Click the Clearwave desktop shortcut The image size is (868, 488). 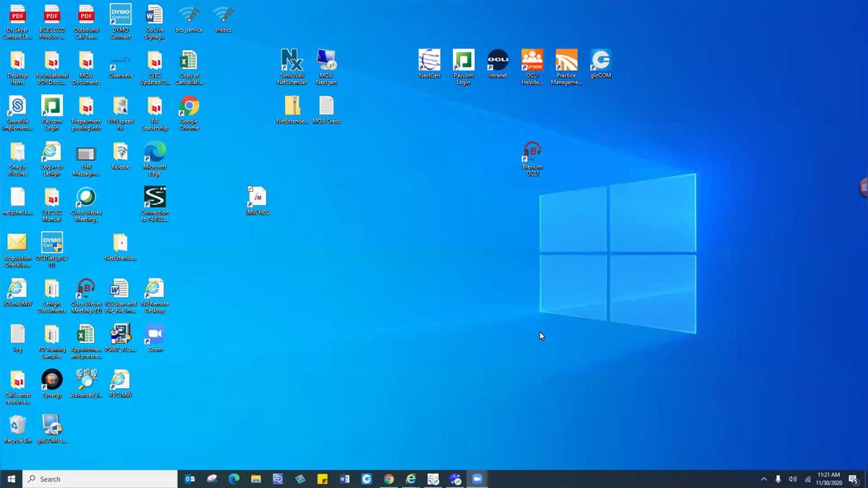click(120, 61)
